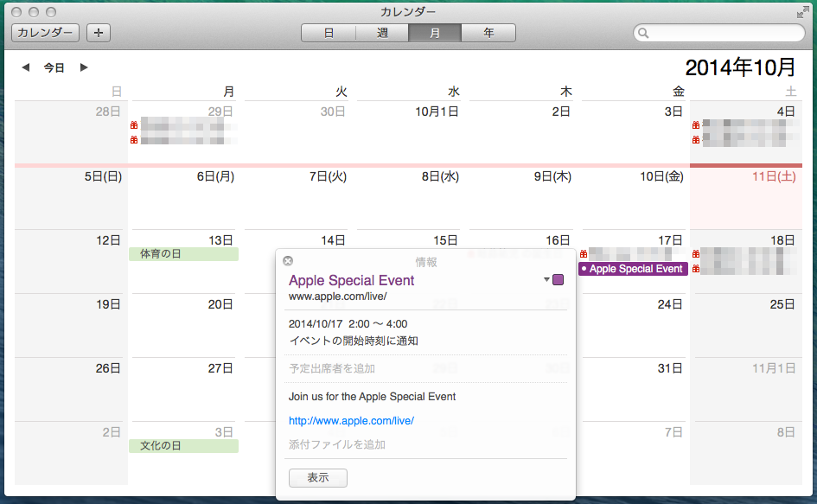Switch to Day view tab (日)
This screenshot has width=817, height=504.
[x=329, y=33]
